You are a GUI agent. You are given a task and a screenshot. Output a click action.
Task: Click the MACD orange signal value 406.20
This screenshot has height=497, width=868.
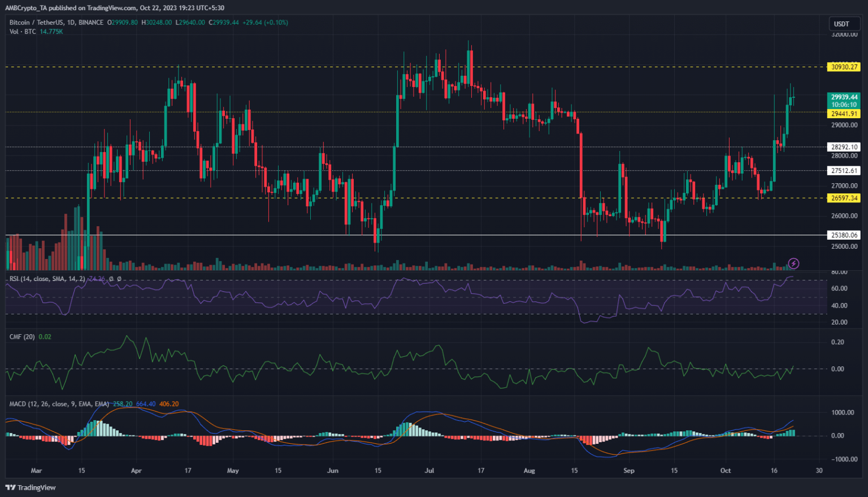pos(169,404)
